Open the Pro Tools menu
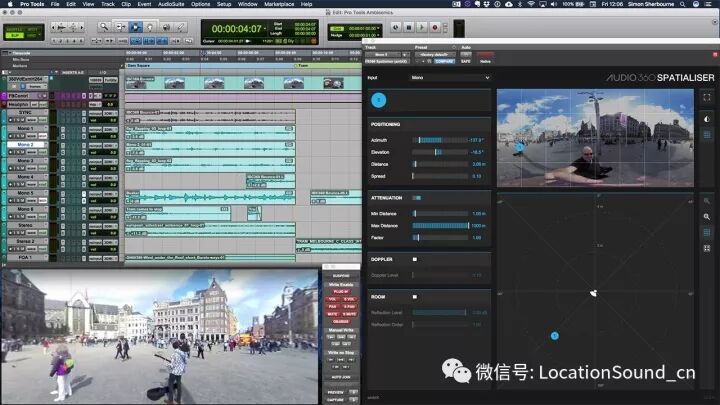 click(x=32, y=4)
